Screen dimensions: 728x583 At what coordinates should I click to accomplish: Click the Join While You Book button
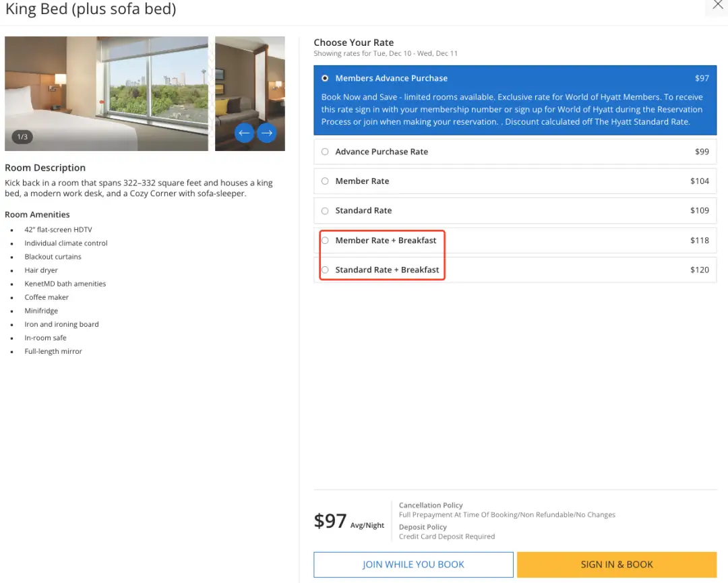tap(413, 564)
